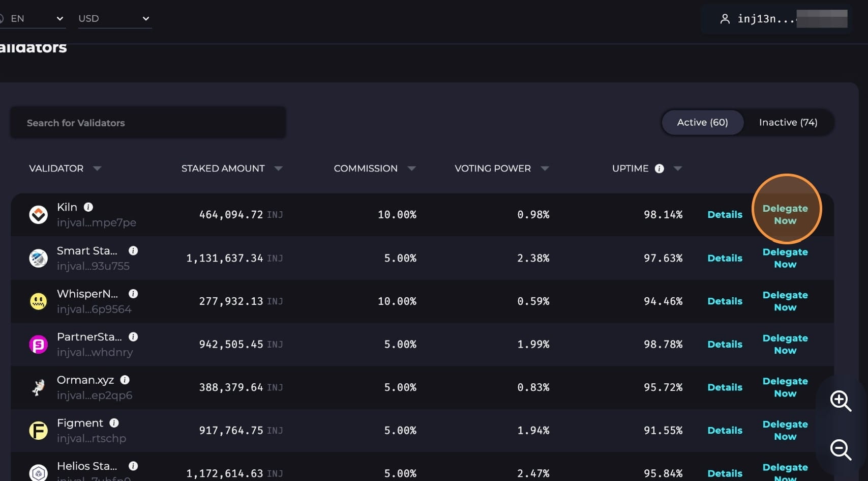
Task: Switch to the Inactive (74) tab
Action: coord(788,123)
